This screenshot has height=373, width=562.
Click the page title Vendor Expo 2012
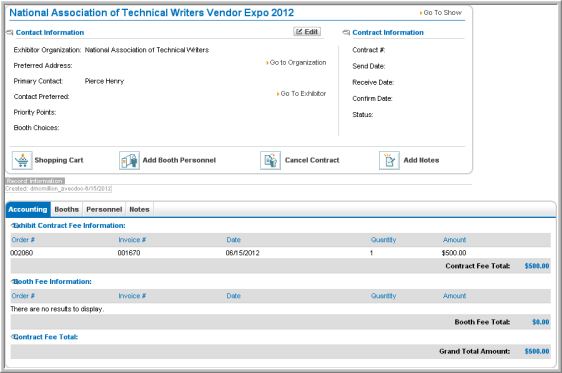tap(152, 13)
